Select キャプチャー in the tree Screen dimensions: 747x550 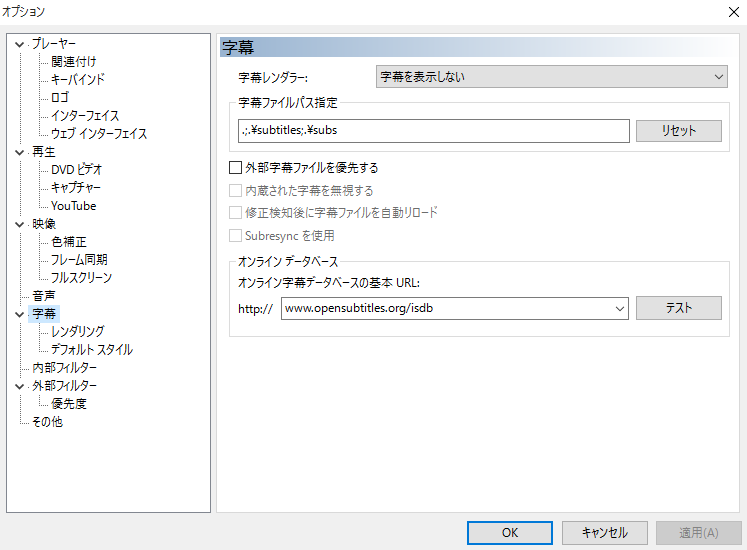tap(76, 188)
